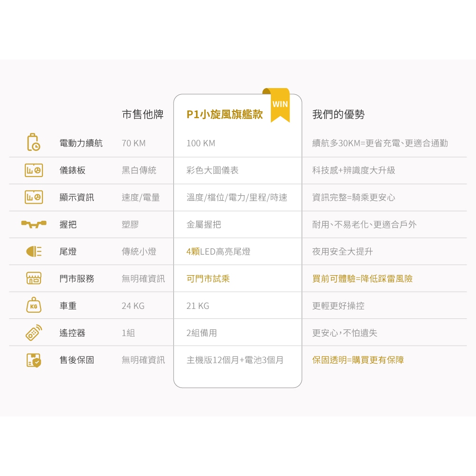Viewport: 476px width, 476px height.
Task: Click the 耐用、不易老化 advantage text
Action: coord(364,224)
